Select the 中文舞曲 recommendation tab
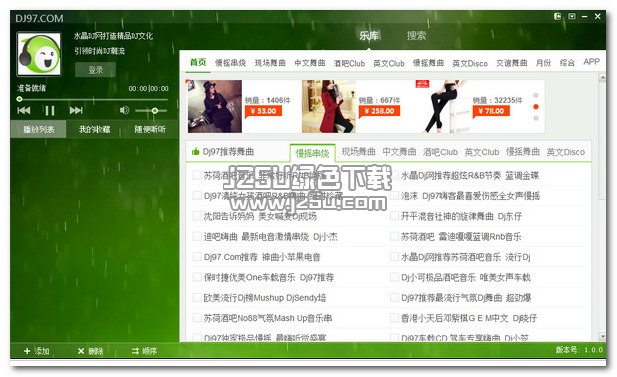The image size is (617, 377). (x=399, y=152)
